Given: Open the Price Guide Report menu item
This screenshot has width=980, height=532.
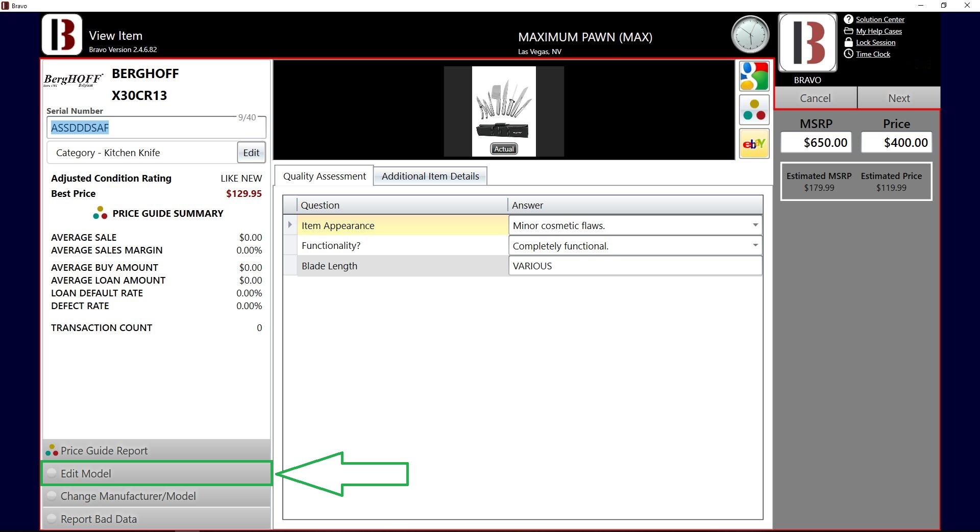Looking at the screenshot, I should pyautogui.click(x=156, y=450).
